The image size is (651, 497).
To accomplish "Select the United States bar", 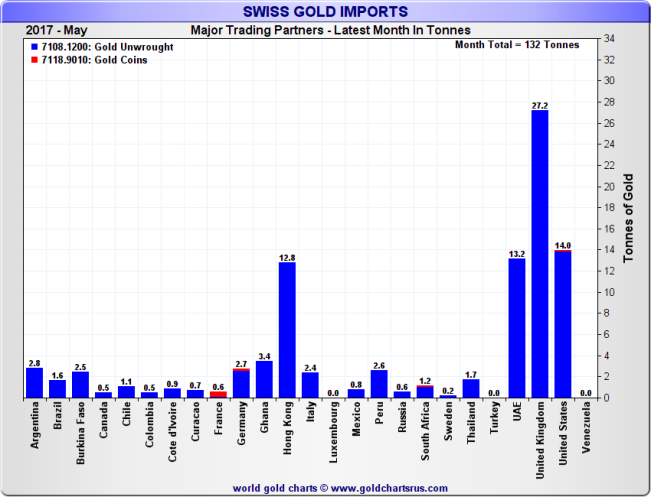I will pyautogui.click(x=562, y=324).
